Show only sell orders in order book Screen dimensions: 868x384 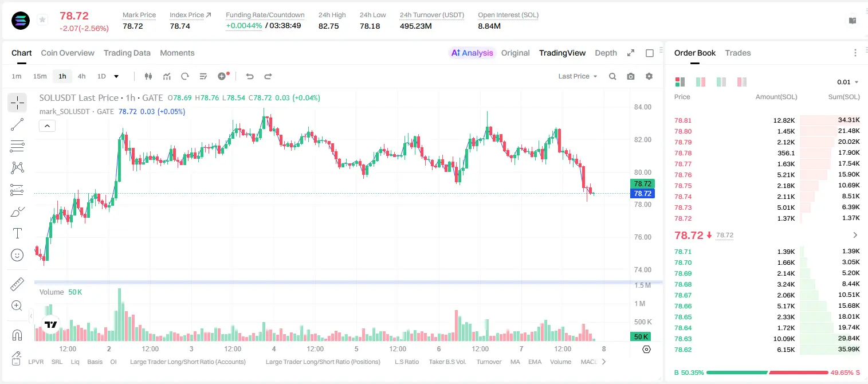click(742, 82)
